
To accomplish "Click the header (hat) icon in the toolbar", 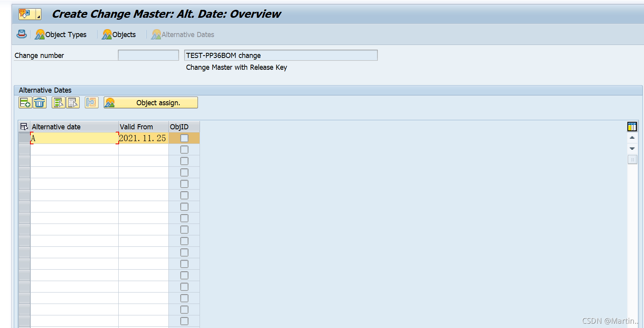I will click(x=22, y=34).
